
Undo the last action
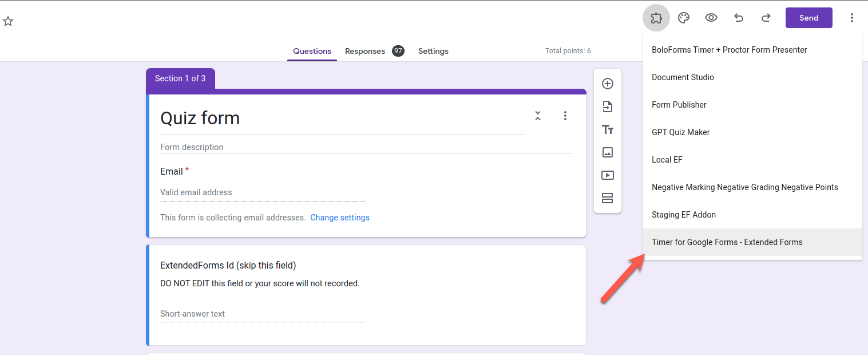739,18
